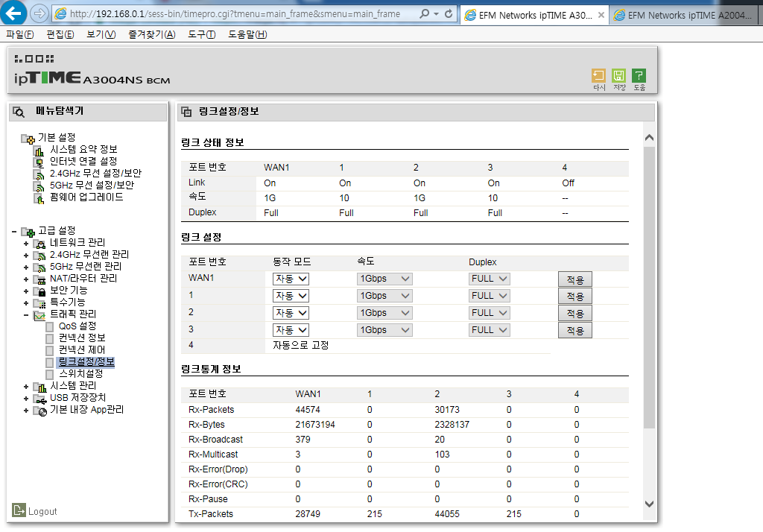Click the 메뉴탐색기 search icon
Screen dimensions: 763x532
tap(19, 112)
